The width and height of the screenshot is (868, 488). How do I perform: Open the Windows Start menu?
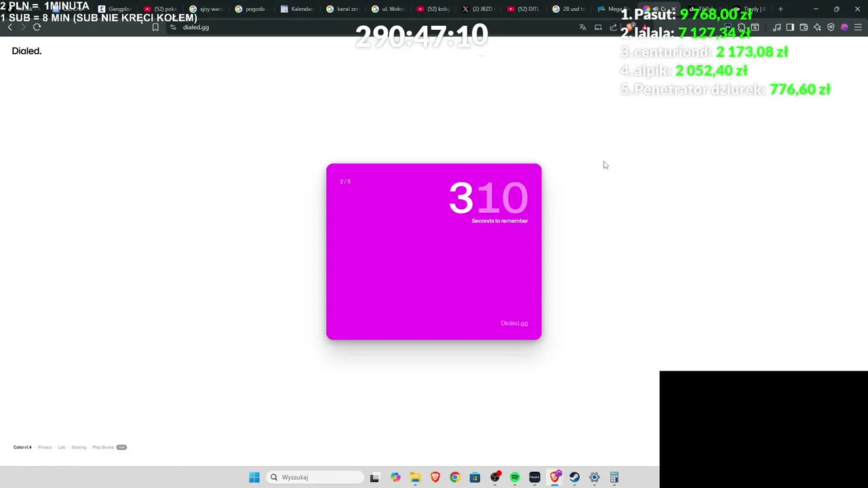[254, 477]
